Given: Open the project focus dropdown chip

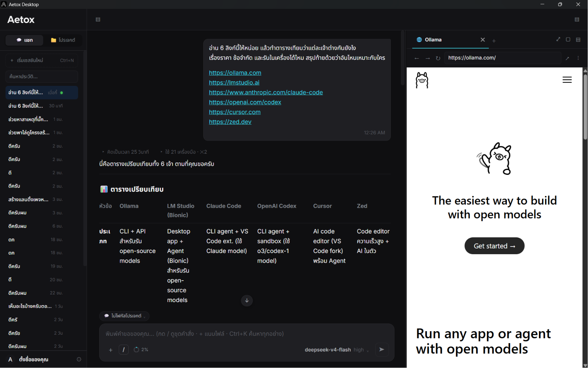Looking at the screenshot, I should [x=124, y=316].
